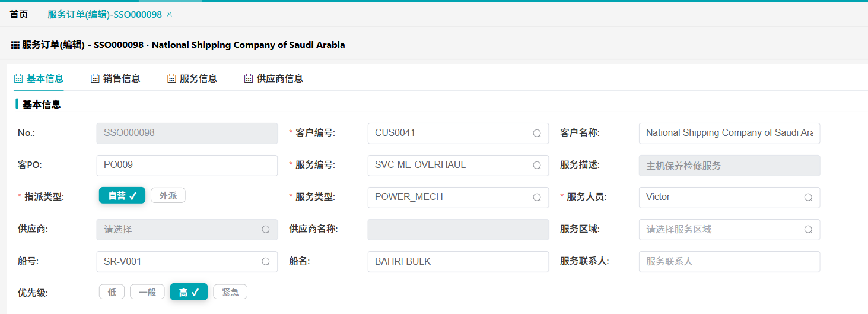The image size is (868, 314).
Task: Select 外派 assignment type
Action: point(168,196)
